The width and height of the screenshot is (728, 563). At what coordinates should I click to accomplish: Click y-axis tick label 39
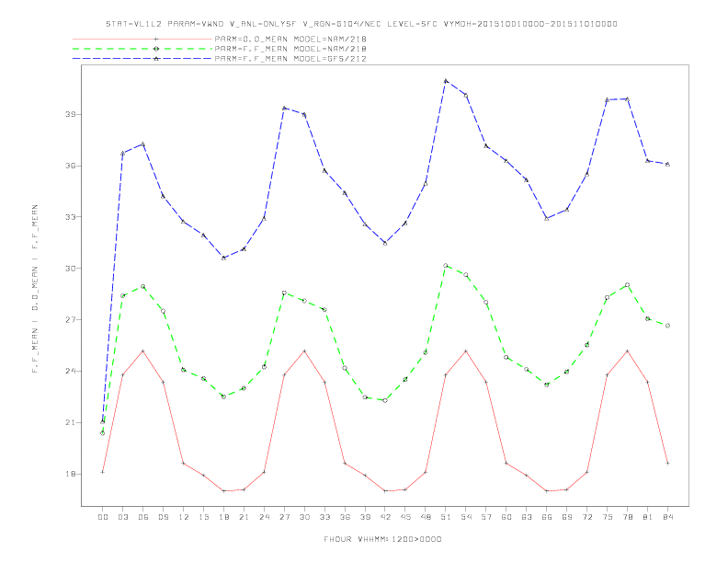[70, 114]
